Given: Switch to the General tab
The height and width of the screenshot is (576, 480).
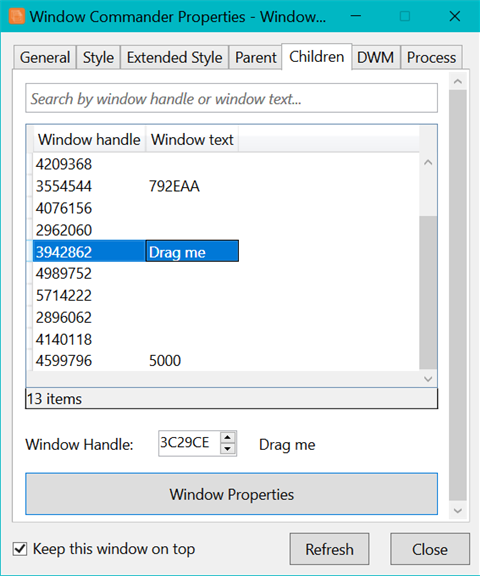Looking at the screenshot, I should click(45, 57).
